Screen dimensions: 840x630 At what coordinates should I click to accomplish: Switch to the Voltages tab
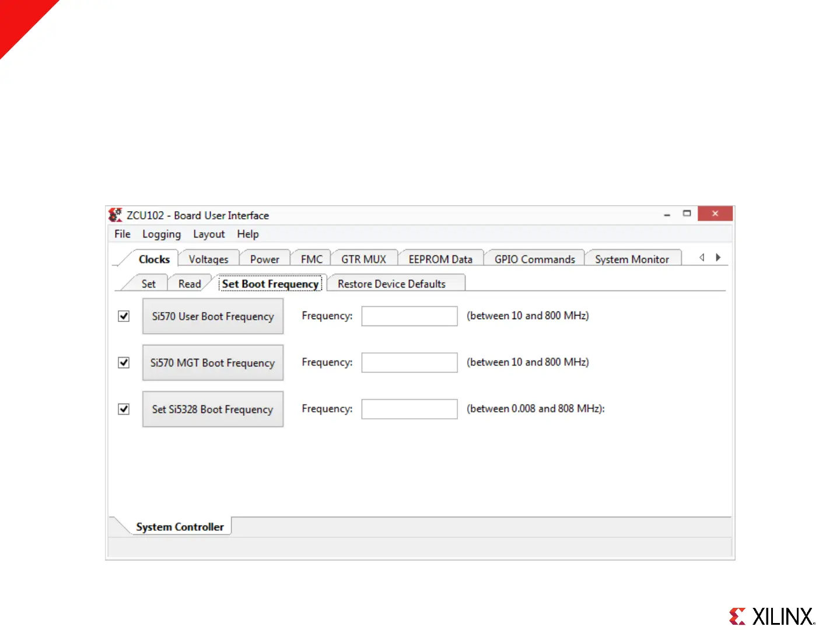[x=208, y=259]
